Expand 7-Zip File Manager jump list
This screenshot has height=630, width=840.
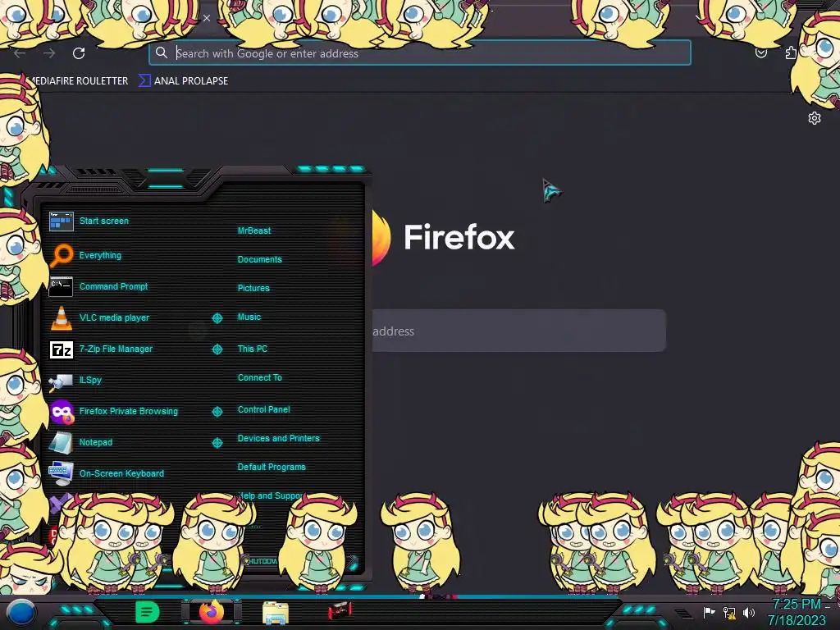pos(217,349)
